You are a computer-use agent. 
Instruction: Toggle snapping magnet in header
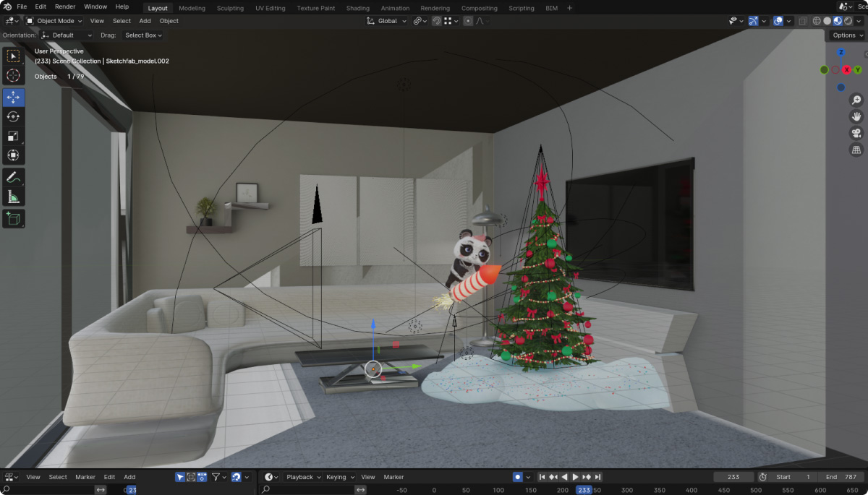click(x=437, y=21)
